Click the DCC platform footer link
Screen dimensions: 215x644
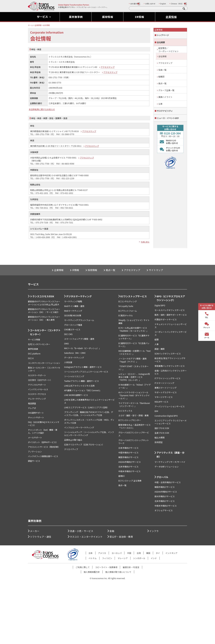(x=34, y=354)
